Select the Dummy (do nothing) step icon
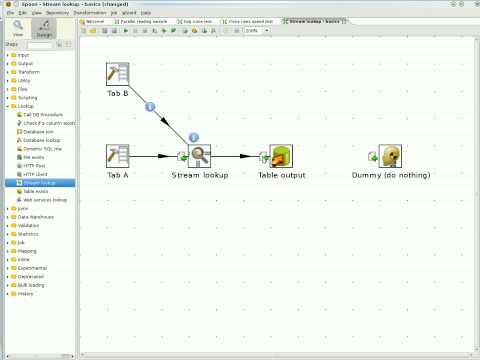 (390, 156)
